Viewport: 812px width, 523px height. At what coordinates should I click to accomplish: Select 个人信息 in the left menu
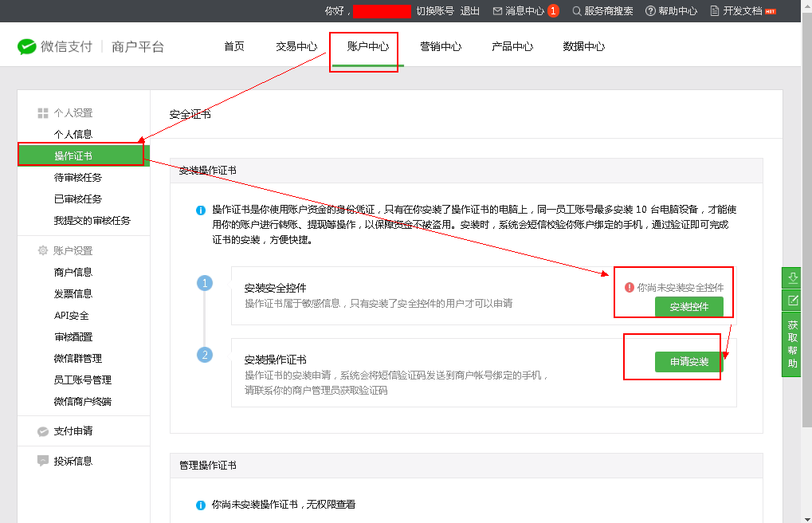click(x=73, y=134)
